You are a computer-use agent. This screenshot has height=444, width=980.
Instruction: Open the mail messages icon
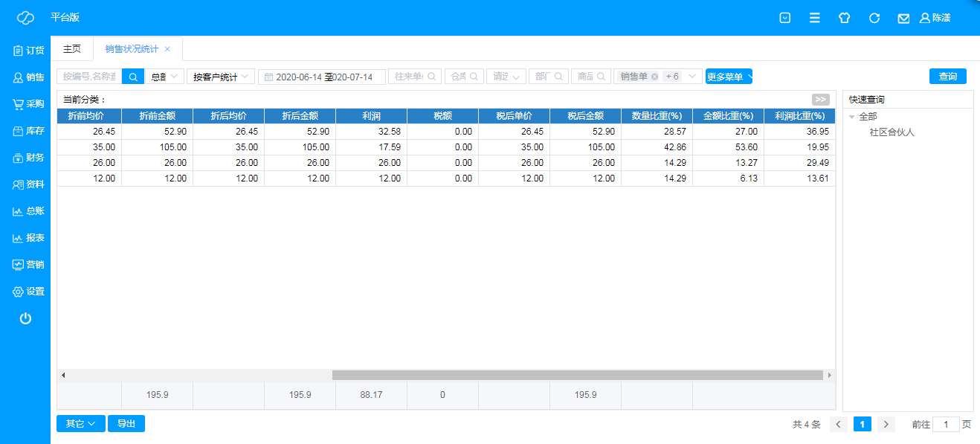click(903, 18)
